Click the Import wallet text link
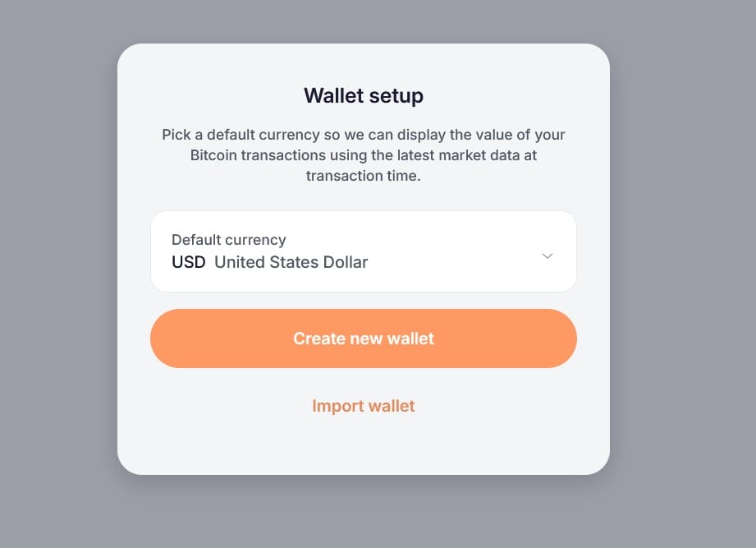The width and height of the screenshot is (756, 548). click(363, 406)
